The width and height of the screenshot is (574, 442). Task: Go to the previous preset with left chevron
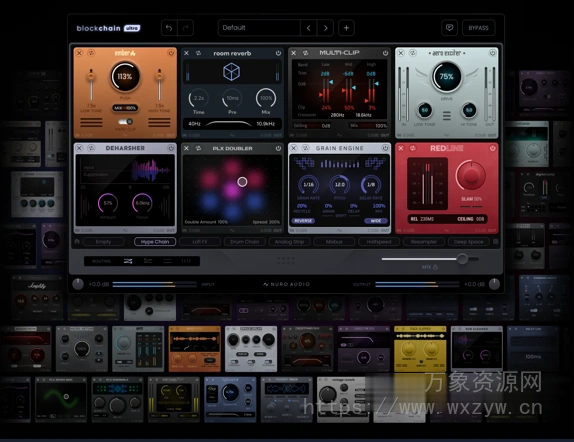[x=308, y=28]
